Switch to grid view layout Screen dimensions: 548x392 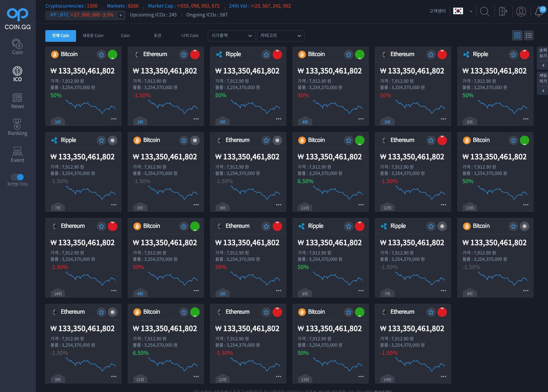click(x=517, y=35)
